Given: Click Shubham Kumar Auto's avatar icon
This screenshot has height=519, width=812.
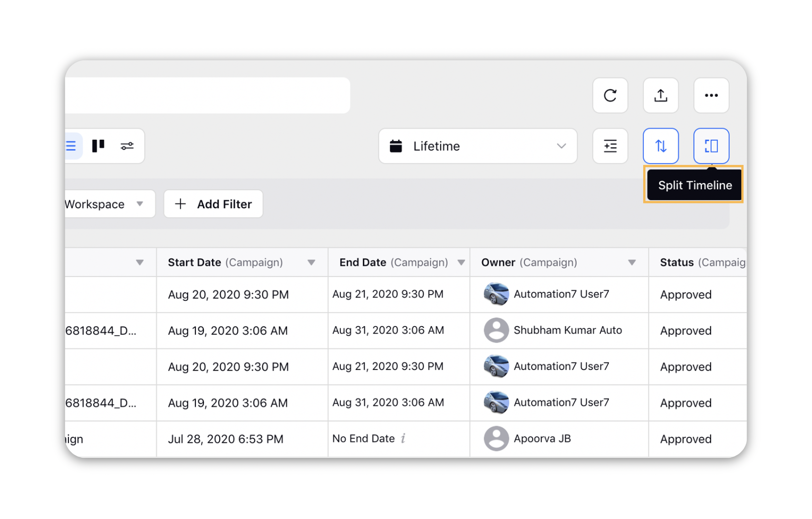Looking at the screenshot, I should tap(496, 330).
